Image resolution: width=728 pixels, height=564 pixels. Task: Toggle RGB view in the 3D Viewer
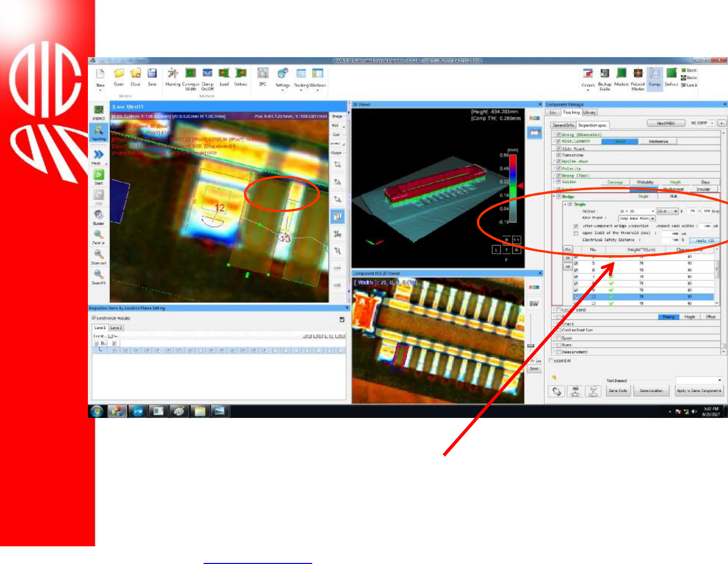pyautogui.click(x=535, y=118)
